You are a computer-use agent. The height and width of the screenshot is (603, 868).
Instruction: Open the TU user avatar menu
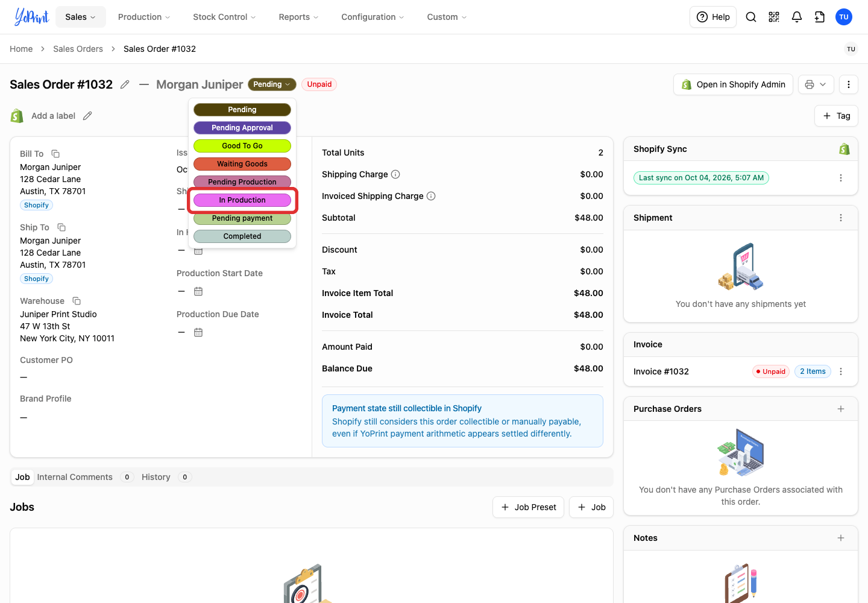(844, 17)
